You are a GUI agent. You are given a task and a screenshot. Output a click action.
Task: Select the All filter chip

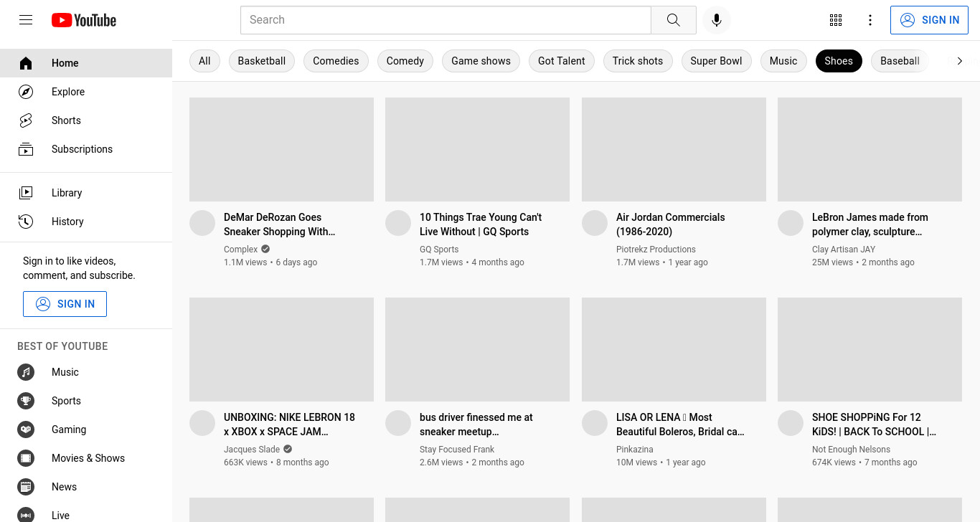[x=204, y=61]
